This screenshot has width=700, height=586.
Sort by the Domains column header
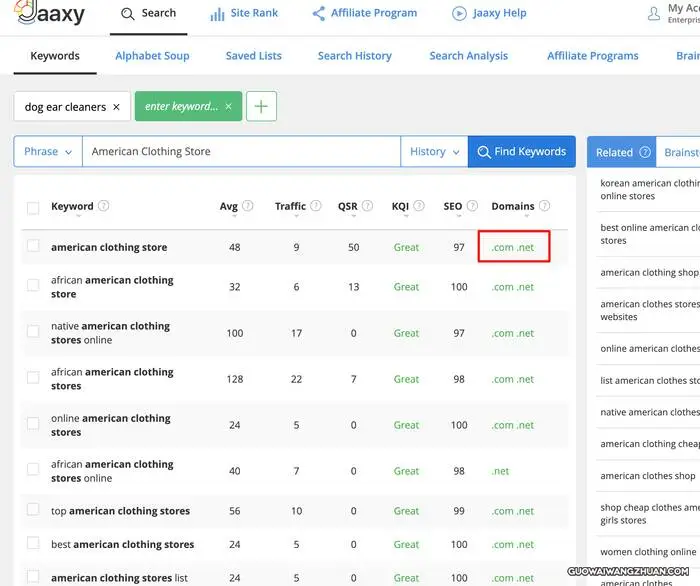512,206
